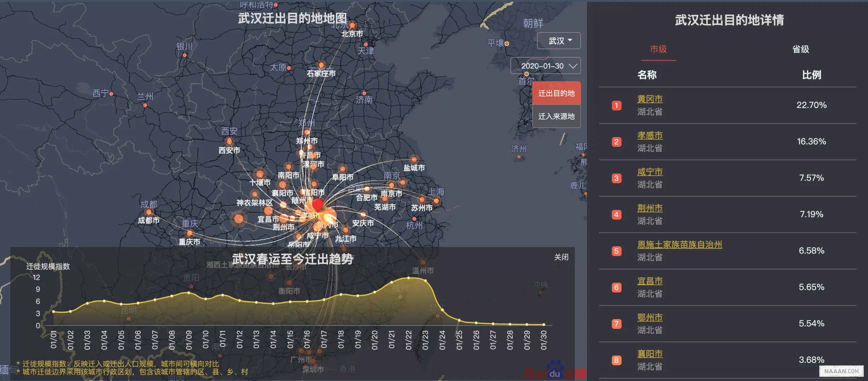Image resolution: width=868 pixels, height=381 pixels.
Task: Click the 阜阳市 map marker
Action: coord(342,169)
